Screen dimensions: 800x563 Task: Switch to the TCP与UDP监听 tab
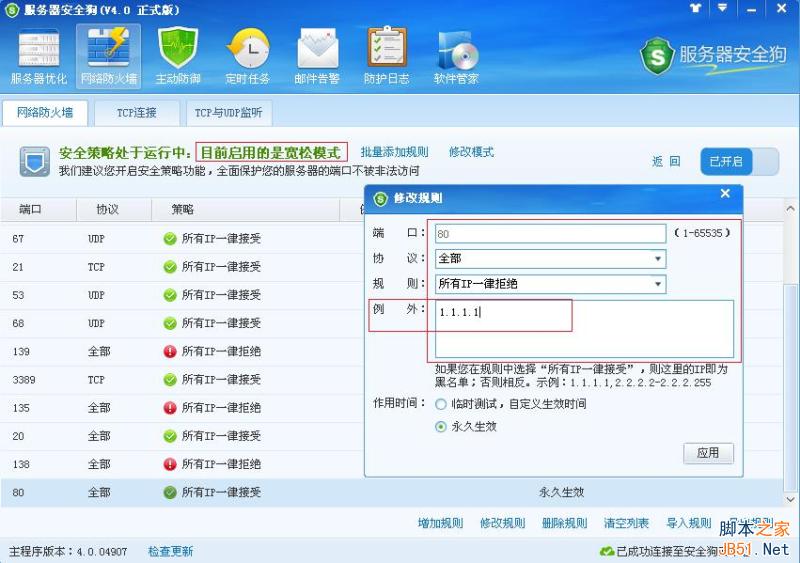(229, 113)
